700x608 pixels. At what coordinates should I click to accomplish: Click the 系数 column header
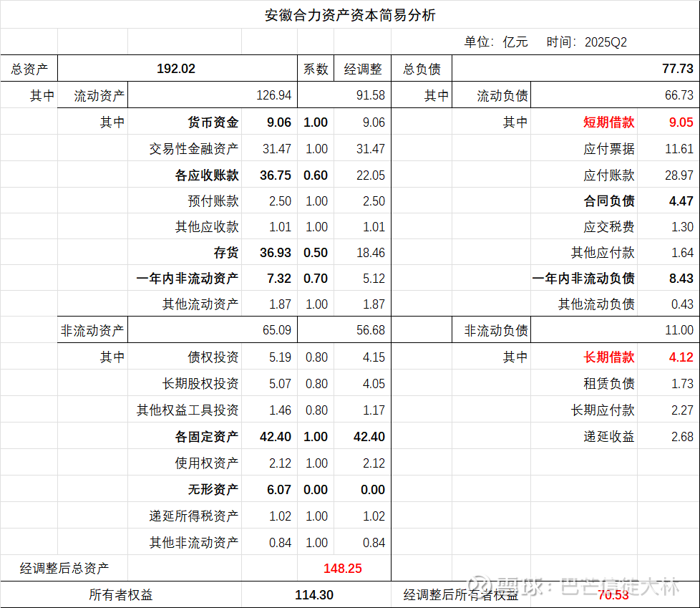(316, 69)
